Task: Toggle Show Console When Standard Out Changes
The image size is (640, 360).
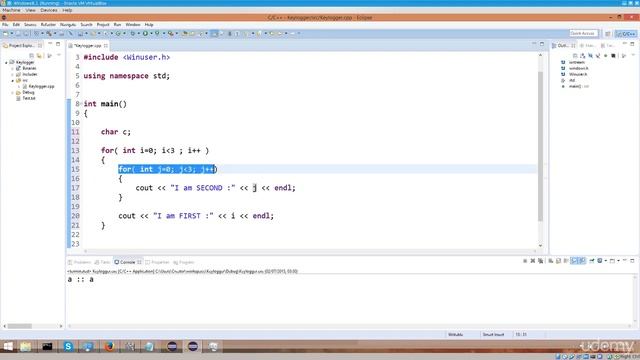Action: [574, 260]
